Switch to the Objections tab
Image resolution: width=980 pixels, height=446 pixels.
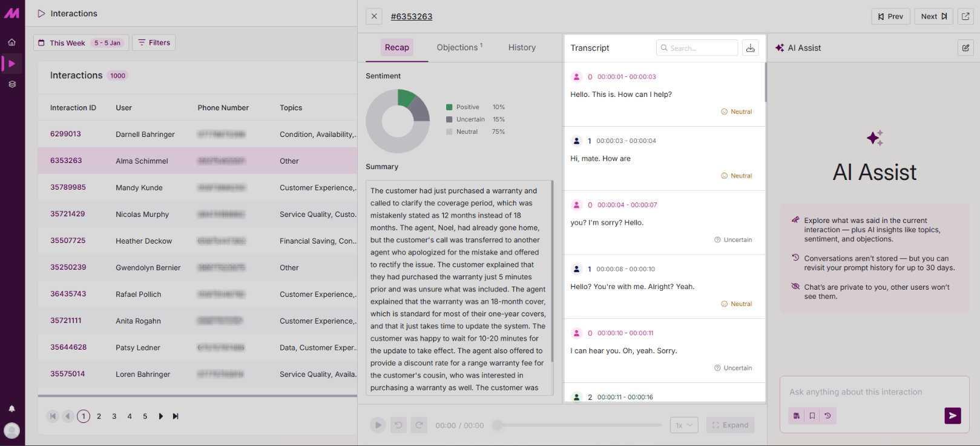[x=459, y=48]
